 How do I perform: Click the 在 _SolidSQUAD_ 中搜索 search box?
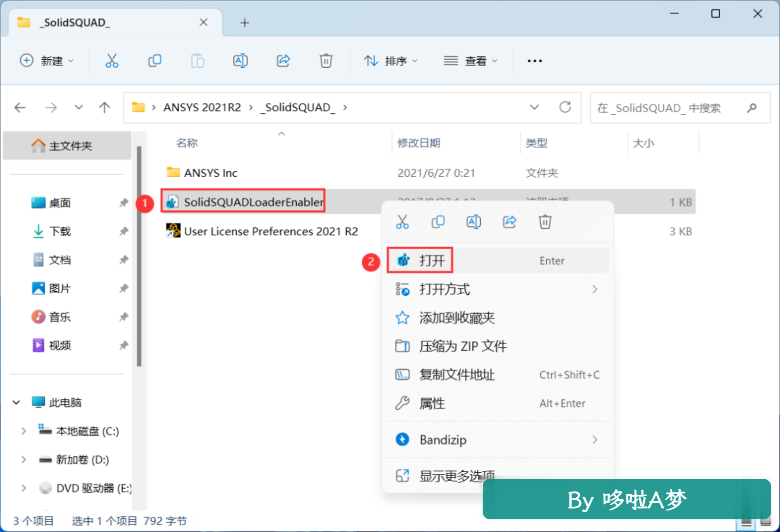tap(680, 108)
